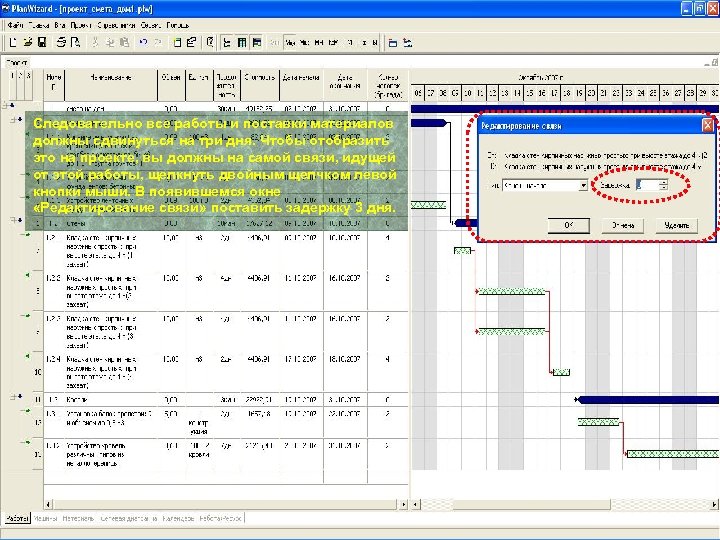This screenshot has width=720, height=540.
Task: Toggle the task tree view toolbar button
Action: click(227, 42)
